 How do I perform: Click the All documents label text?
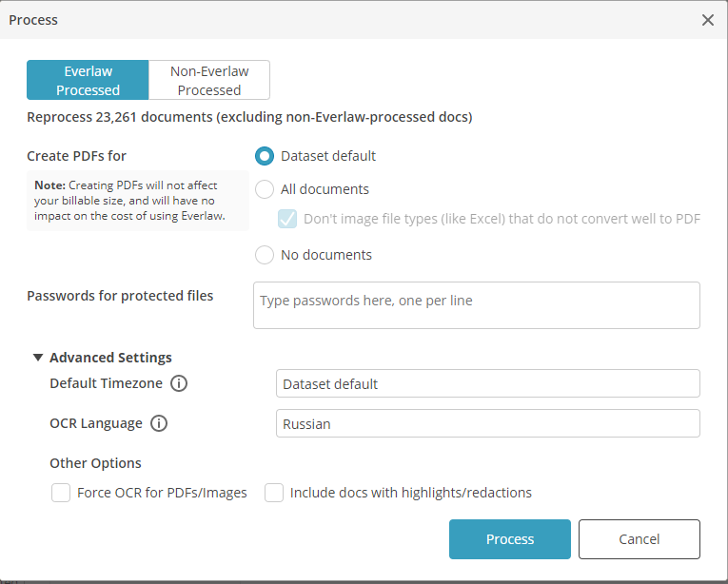click(325, 189)
